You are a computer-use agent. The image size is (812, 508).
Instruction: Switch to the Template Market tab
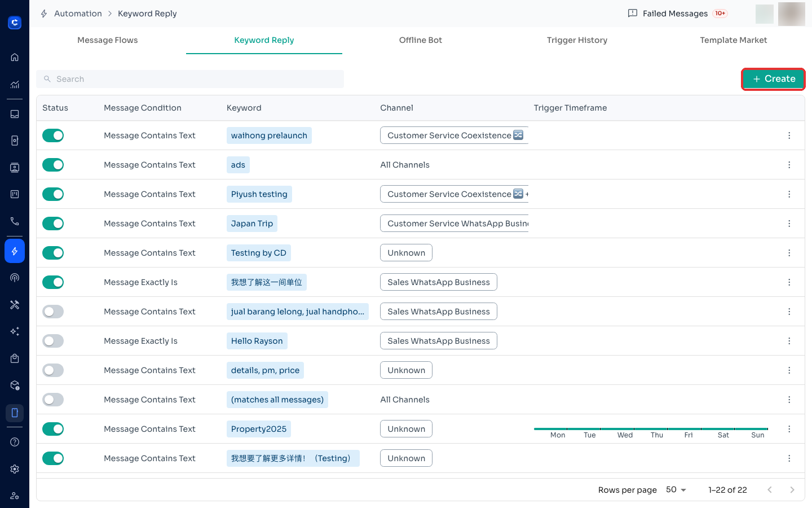[x=733, y=40]
